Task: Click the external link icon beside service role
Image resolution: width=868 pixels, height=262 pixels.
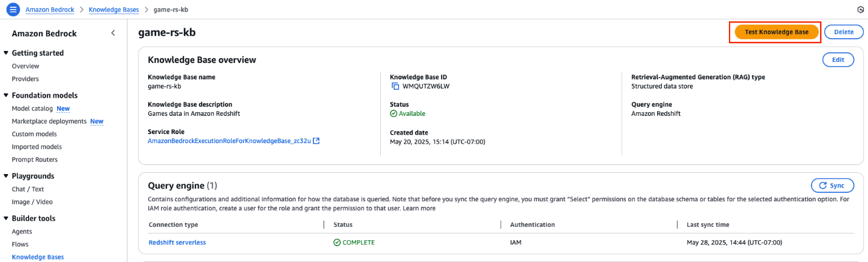Action: tap(316, 141)
